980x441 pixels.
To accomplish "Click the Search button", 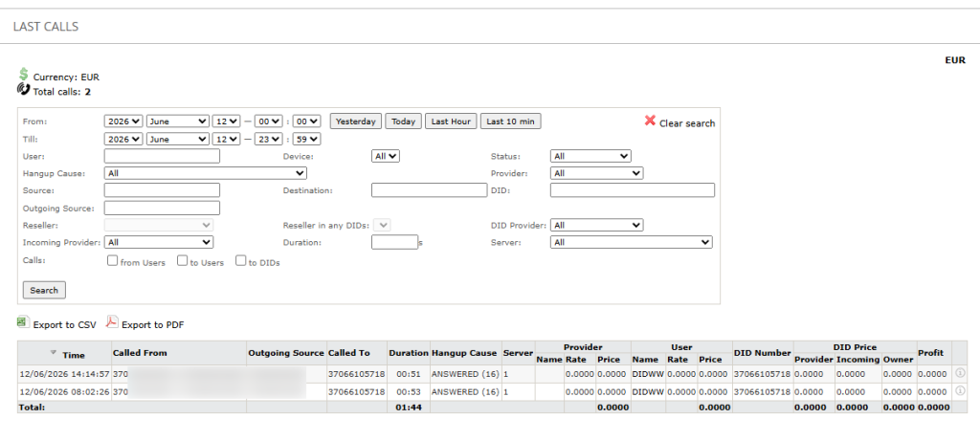I will click(x=44, y=290).
